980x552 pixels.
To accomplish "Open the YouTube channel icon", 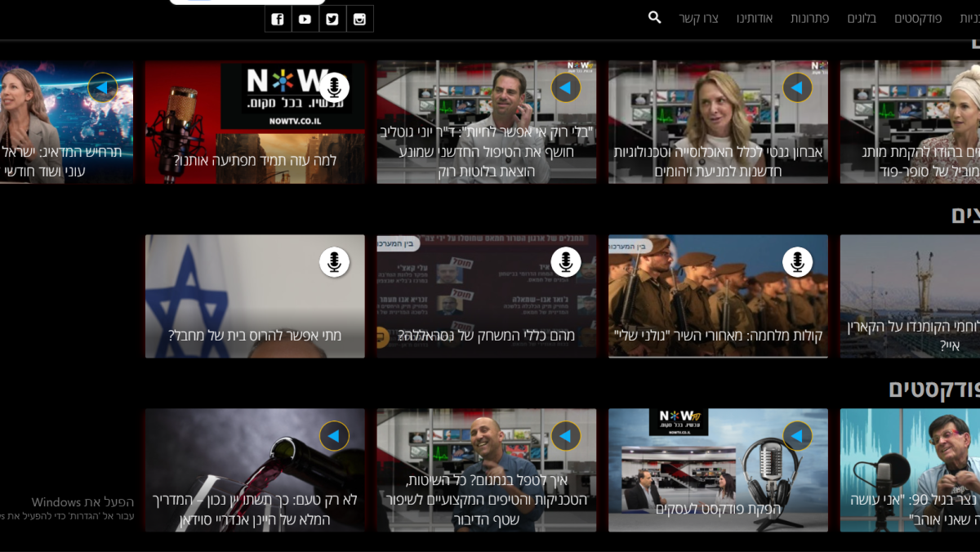I will (x=305, y=19).
